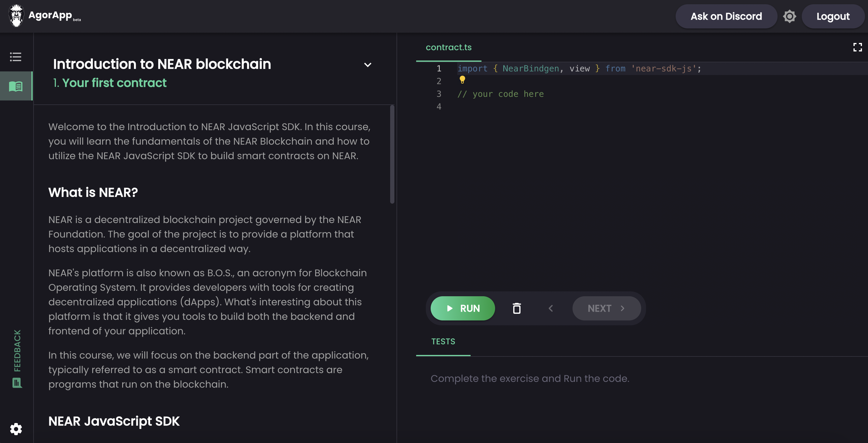Click line number 3 in the gutter

tap(439, 94)
